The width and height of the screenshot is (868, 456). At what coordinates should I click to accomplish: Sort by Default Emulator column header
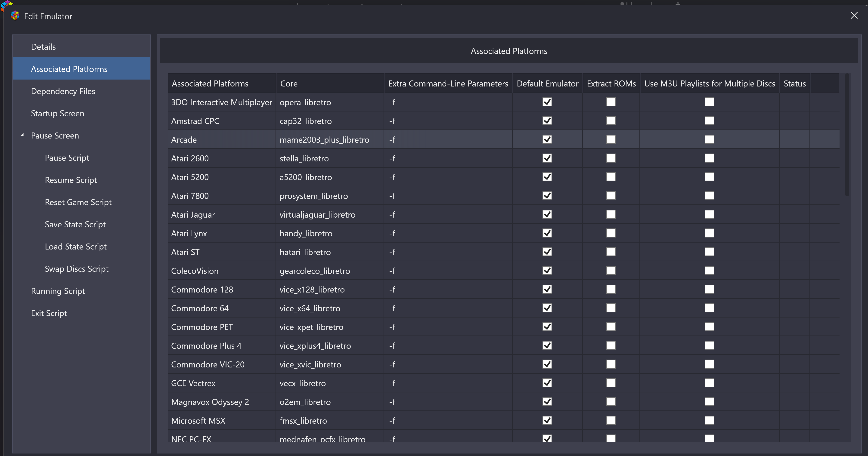tap(547, 83)
